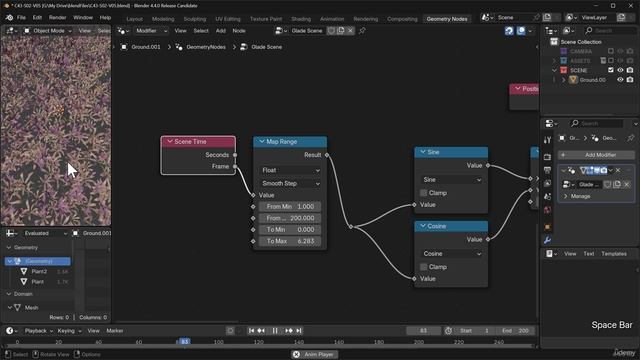Screen dimensions: 640x360
Task: Click Ground.001 in the breadcrumb
Action: coord(146,47)
